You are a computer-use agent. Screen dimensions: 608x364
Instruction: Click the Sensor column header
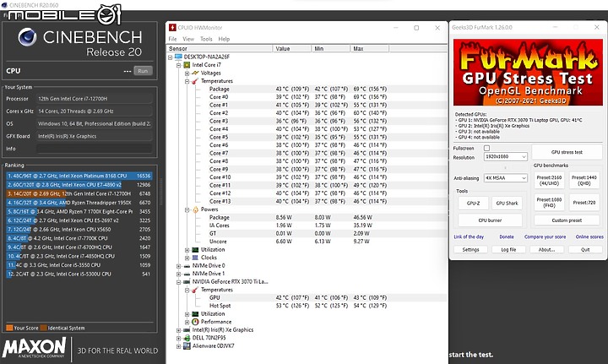[220, 48]
